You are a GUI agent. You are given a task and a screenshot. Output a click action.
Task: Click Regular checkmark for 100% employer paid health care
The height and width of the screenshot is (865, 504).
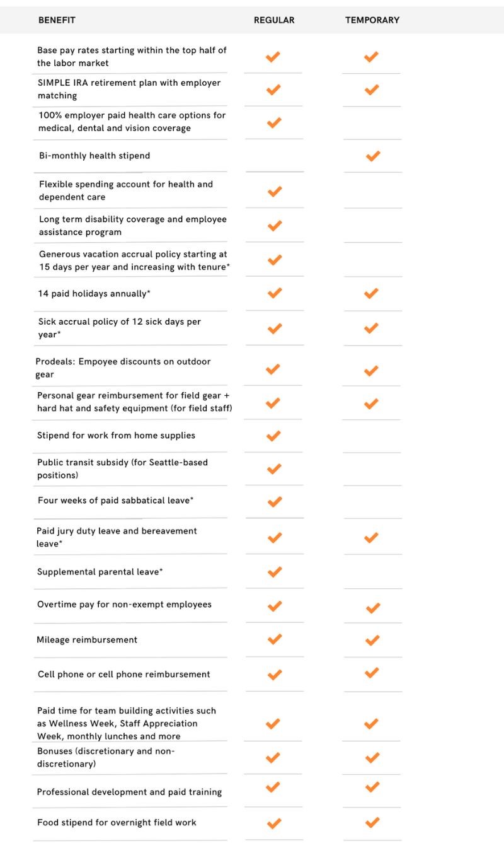pyautogui.click(x=273, y=122)
